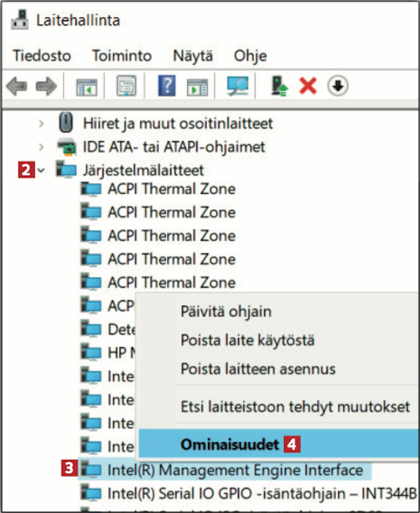This screenshot has height=513, width=420.
Task: Expand Hiiret ja muut osoitinlaitteet
Action: coord(41,123)
